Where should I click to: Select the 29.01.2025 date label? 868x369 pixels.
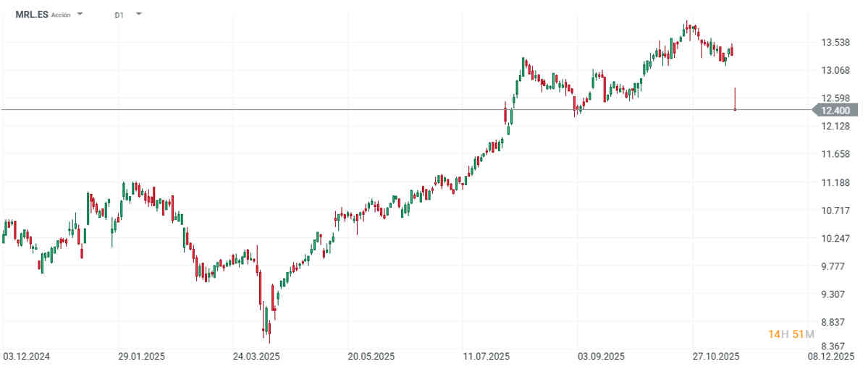click(x=141, y=357)
